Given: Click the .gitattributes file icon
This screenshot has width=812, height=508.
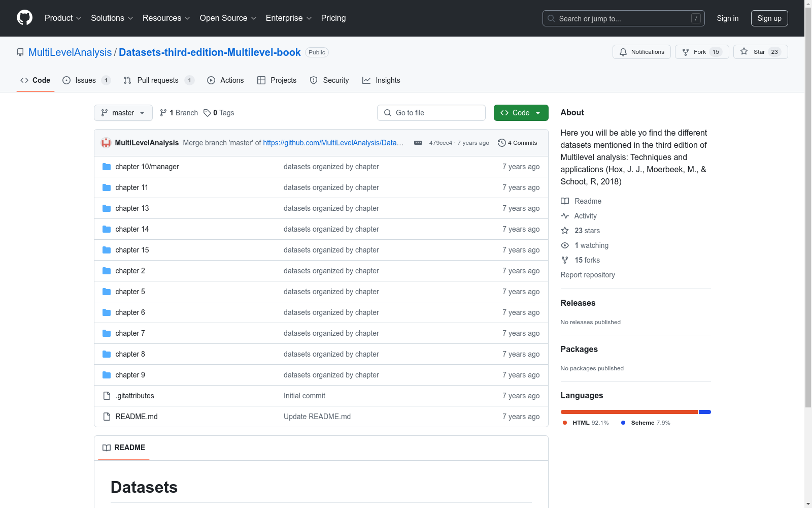Looking at the screenshot, I should [107, 396].
